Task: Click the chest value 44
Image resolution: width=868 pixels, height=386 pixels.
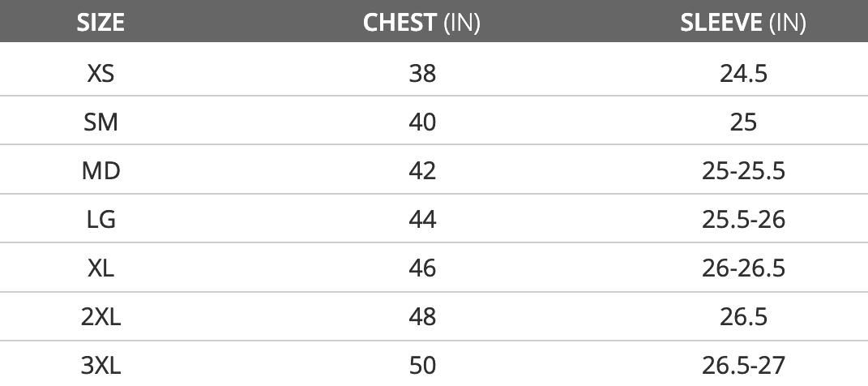Action: click(422, 219)
